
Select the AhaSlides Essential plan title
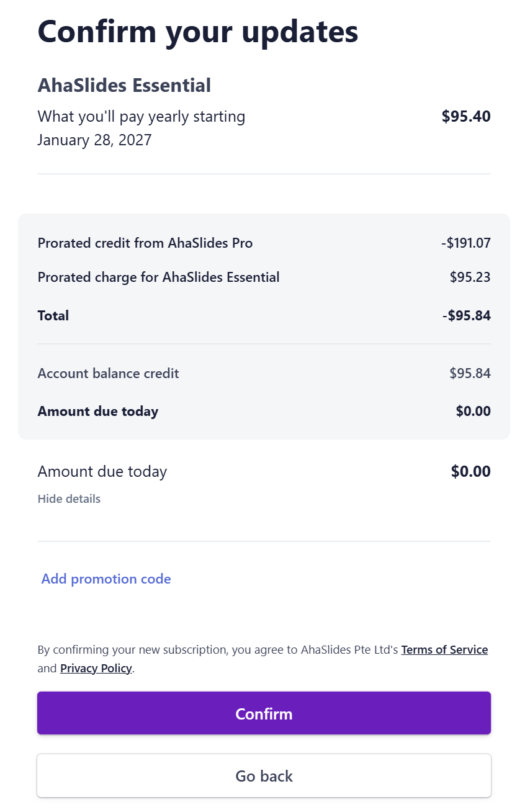(x=124, y=85)
